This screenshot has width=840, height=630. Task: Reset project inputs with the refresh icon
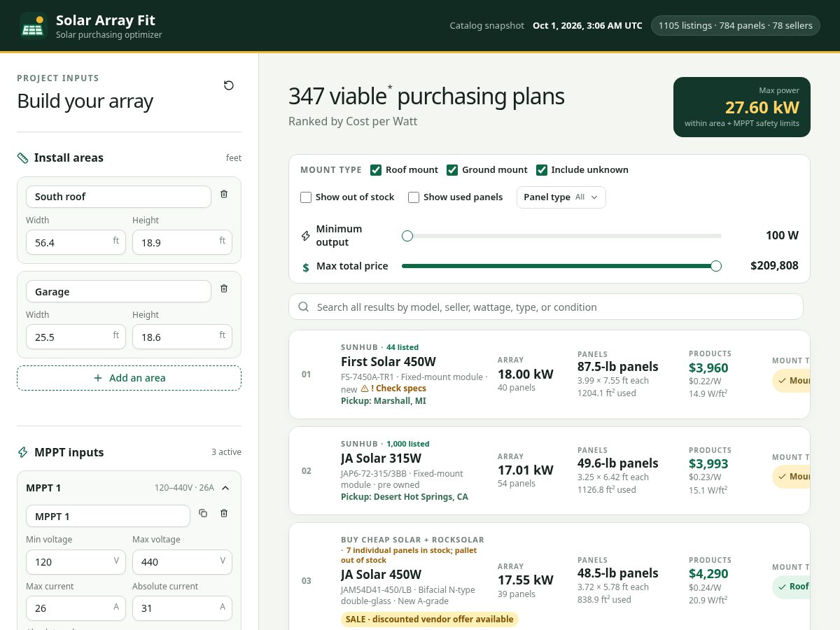pyautogui.click(x=229, y=85)
